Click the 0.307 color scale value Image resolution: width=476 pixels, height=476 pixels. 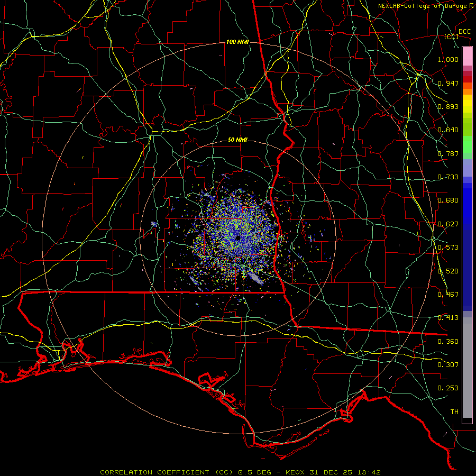click(448, 365)
